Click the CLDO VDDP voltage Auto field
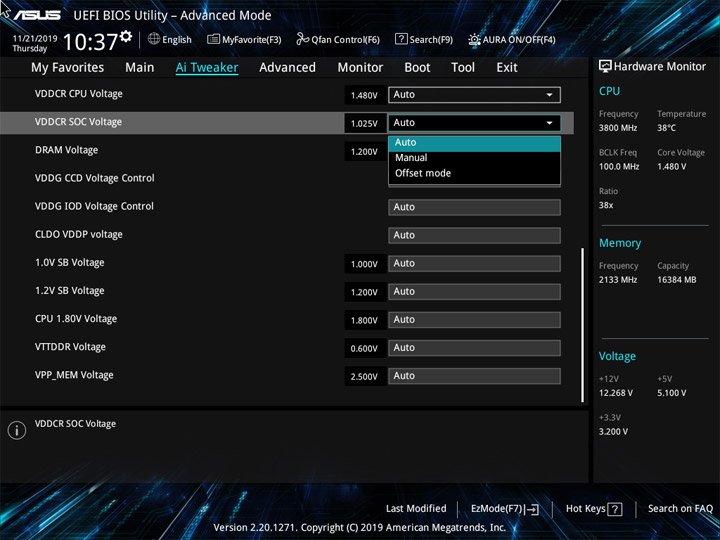The height and width of the screenshot is (540, 720). click(x=474, y=236)
